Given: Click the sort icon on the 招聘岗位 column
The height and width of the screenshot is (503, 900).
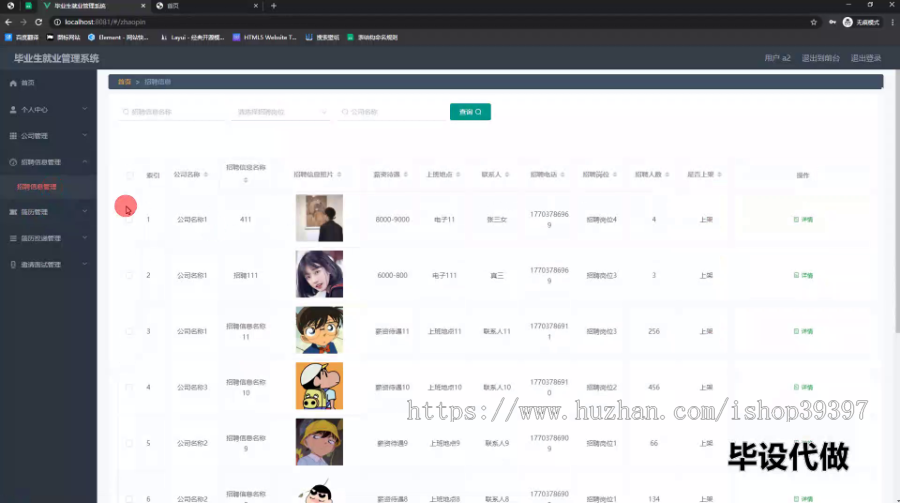Looking at the screenshot, I should click(615, 175).
